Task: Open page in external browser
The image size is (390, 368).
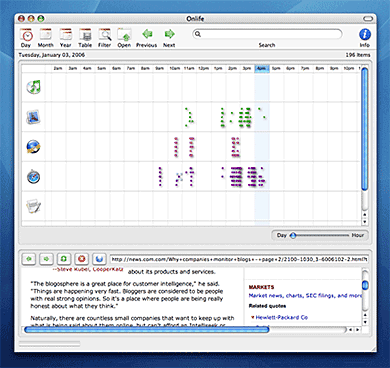Action: (x=99, y=259)
